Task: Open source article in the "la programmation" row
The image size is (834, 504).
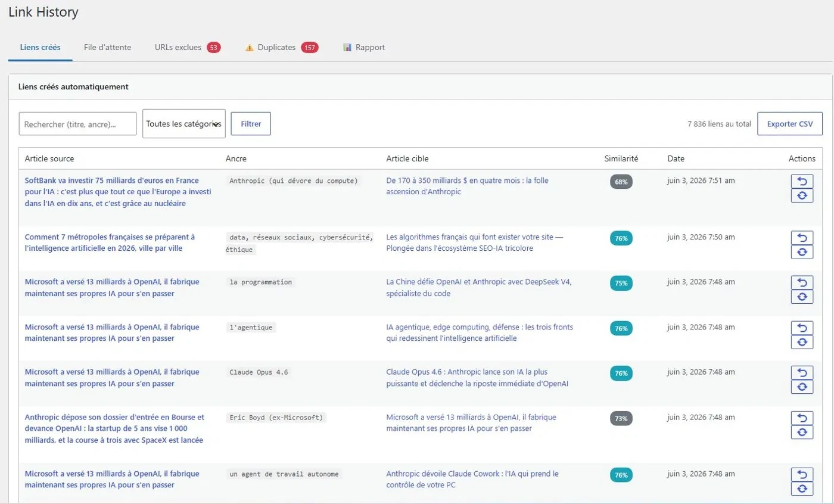Action: tap(112, 287)
